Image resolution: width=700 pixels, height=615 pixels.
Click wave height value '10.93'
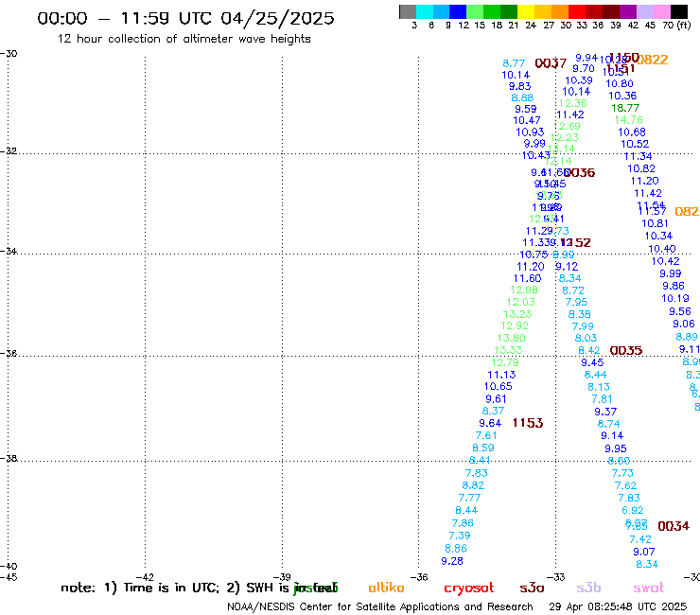530,132
